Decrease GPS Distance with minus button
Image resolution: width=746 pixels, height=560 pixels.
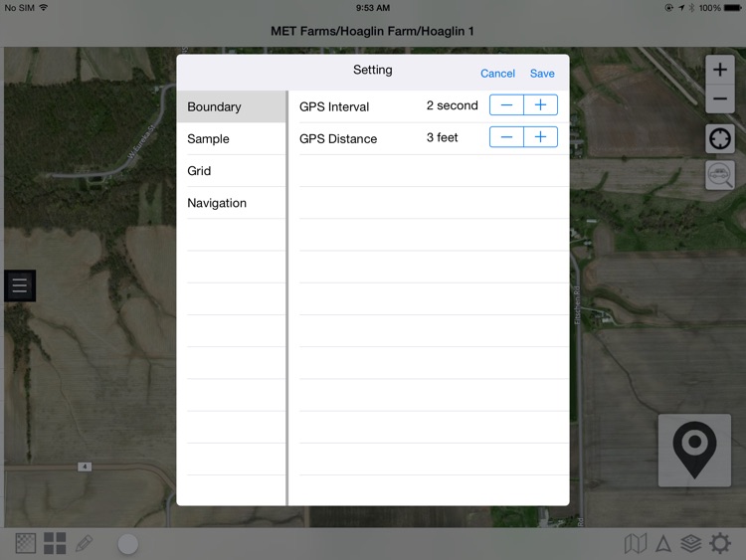506,137
